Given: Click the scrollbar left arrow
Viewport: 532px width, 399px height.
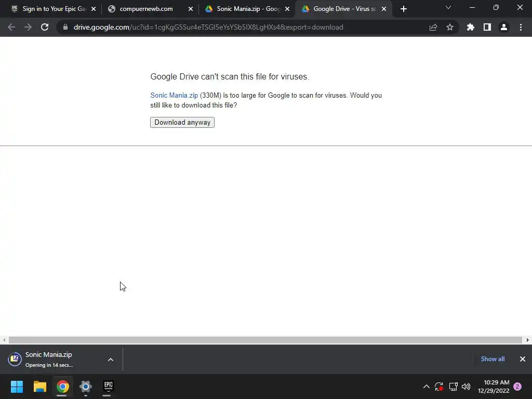Looking at the screenshot, I should coord(4,340).
